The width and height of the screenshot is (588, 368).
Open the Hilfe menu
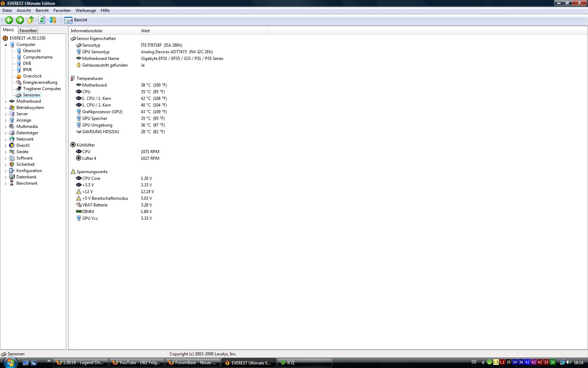pos(105,11)
